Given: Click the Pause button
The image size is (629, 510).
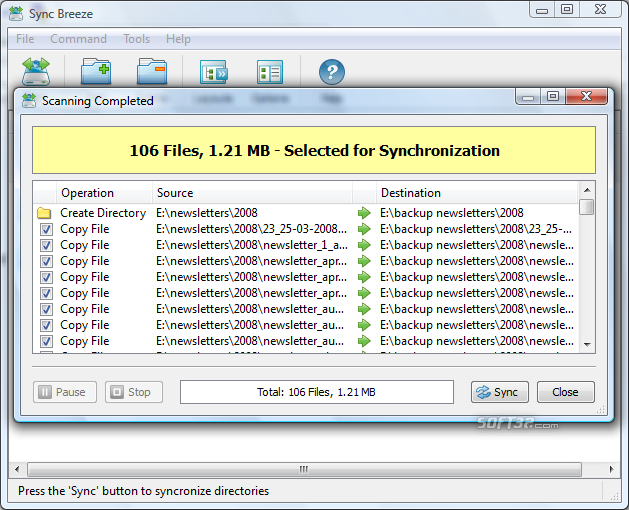Looking at the screenshot, I should pyautogui.click(x=65, y=392).
